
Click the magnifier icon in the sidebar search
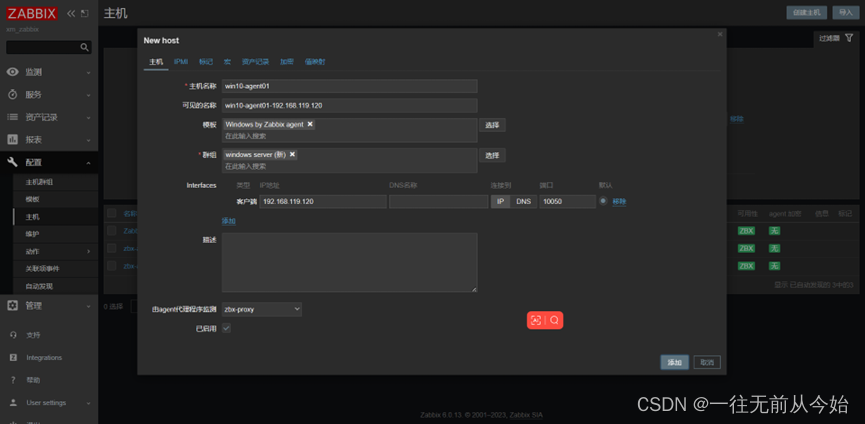[84, 47]
